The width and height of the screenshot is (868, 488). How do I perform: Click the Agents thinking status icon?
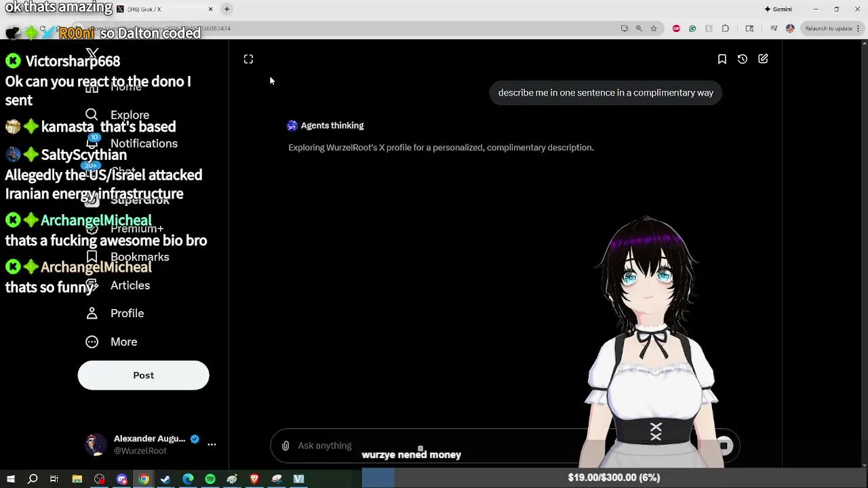coord(292,126)
